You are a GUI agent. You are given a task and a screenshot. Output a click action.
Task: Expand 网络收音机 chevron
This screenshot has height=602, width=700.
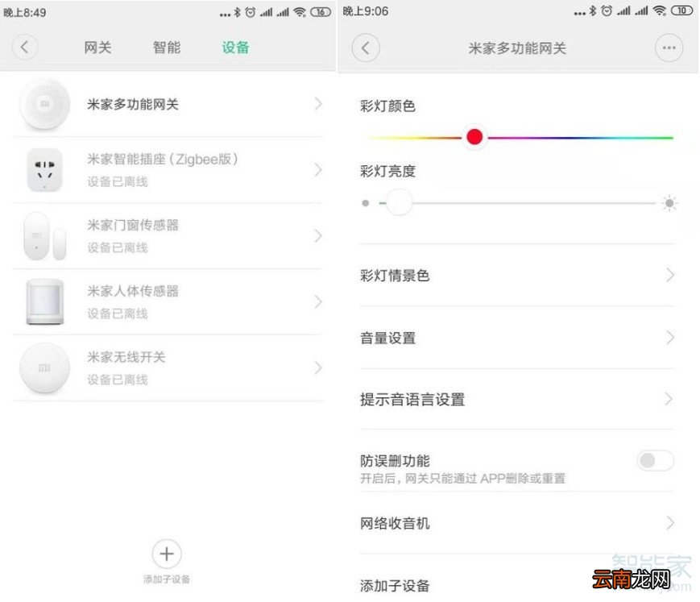pyautogui.click(x=669, y=522)
